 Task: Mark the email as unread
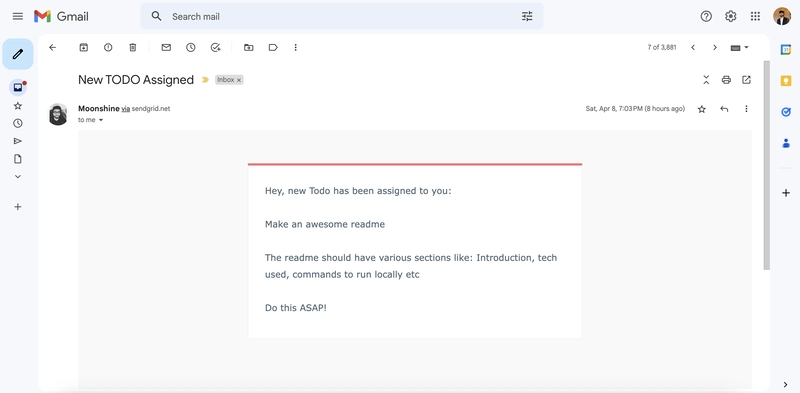click(x=166, y=47)
